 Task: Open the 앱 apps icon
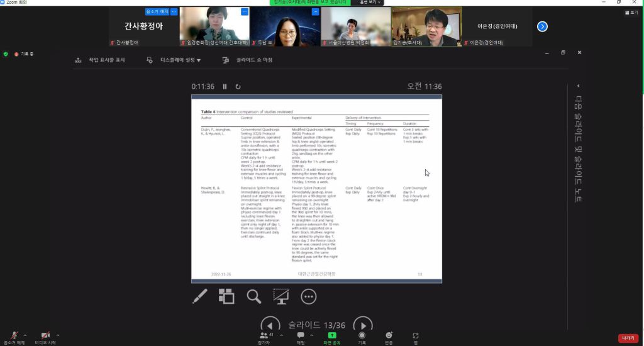click(x=416, y=336)
